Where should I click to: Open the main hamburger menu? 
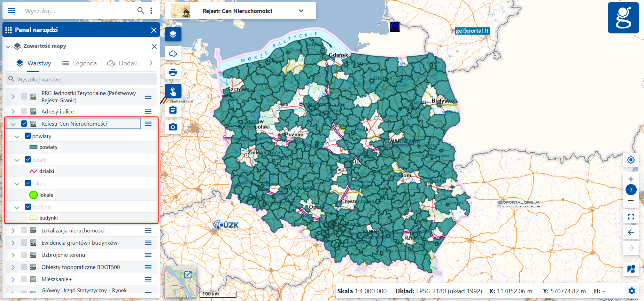(x=12, y=11)
